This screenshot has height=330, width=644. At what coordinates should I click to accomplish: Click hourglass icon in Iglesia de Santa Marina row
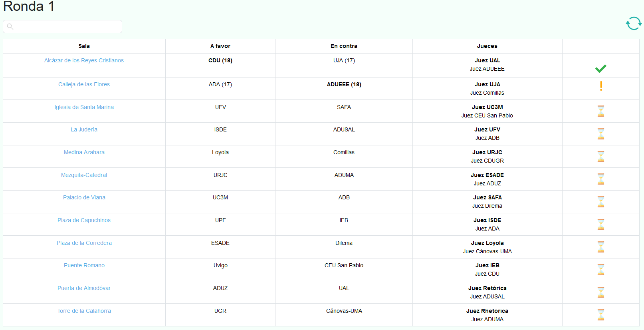click(601, 111)
